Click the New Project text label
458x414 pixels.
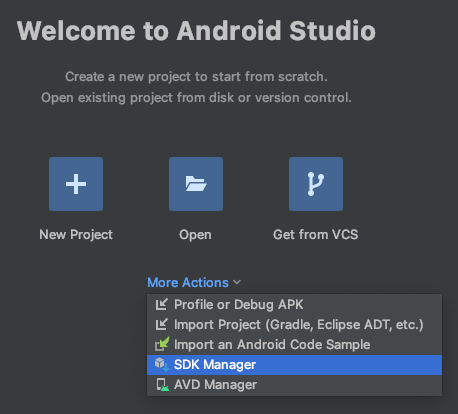pyautogui.click(x=76, y=235)
